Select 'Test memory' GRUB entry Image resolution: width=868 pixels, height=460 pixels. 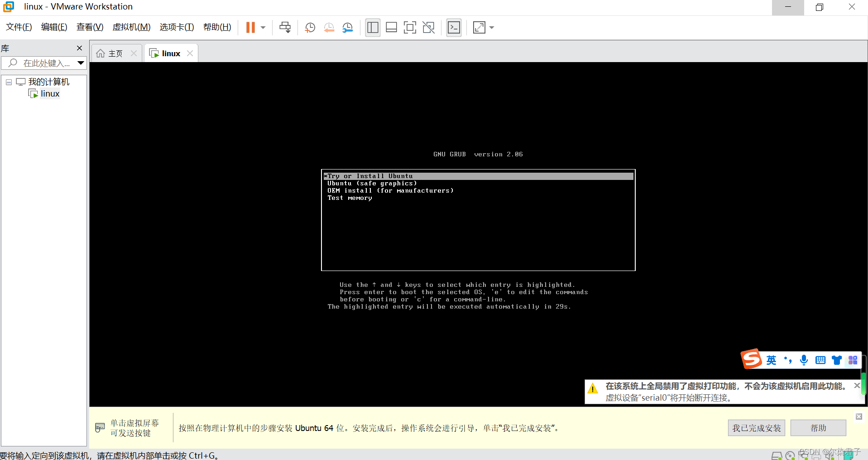click(x=350, y=198)
